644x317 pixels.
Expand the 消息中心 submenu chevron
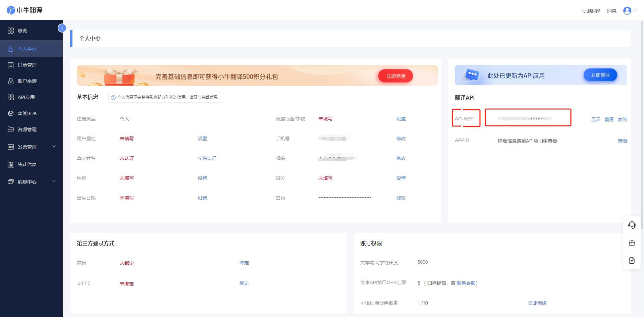tap(54, 181)
